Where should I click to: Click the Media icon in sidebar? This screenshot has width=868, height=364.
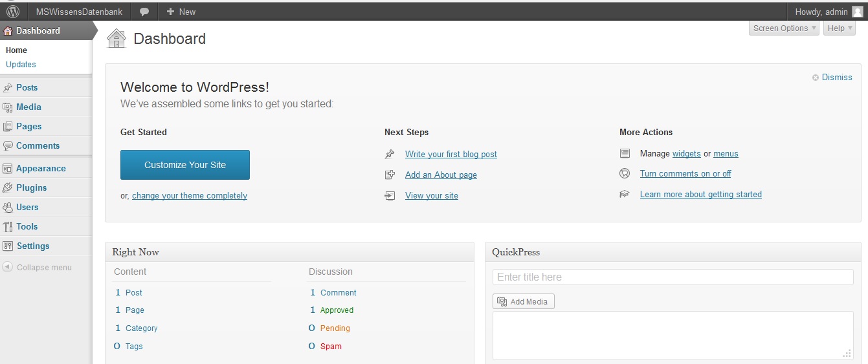coord(8,107)
